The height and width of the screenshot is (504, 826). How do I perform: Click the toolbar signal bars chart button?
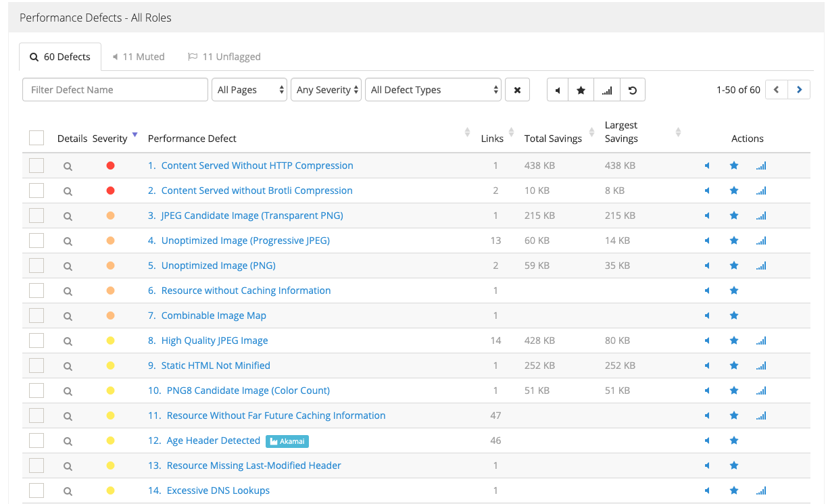click(x=607, y=90)
